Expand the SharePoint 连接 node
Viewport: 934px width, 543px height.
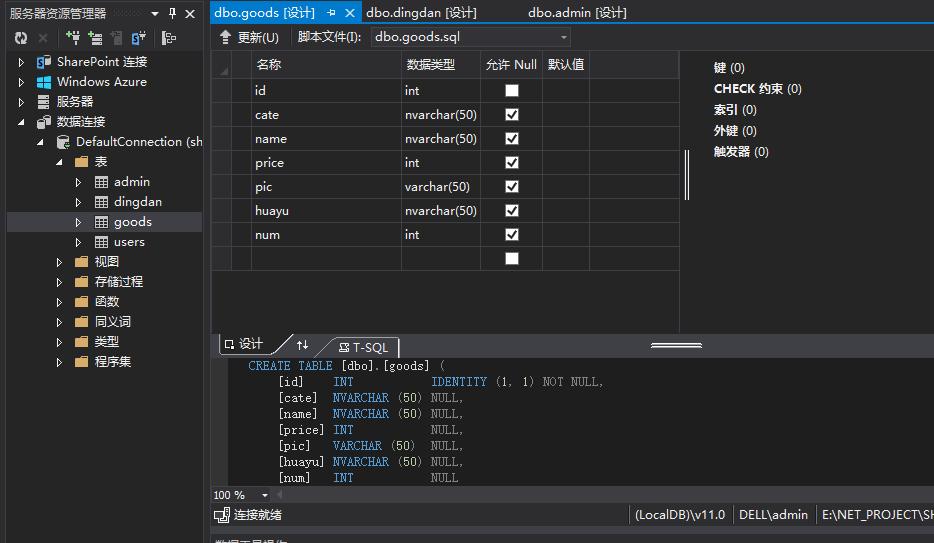(x=21, y=62)
